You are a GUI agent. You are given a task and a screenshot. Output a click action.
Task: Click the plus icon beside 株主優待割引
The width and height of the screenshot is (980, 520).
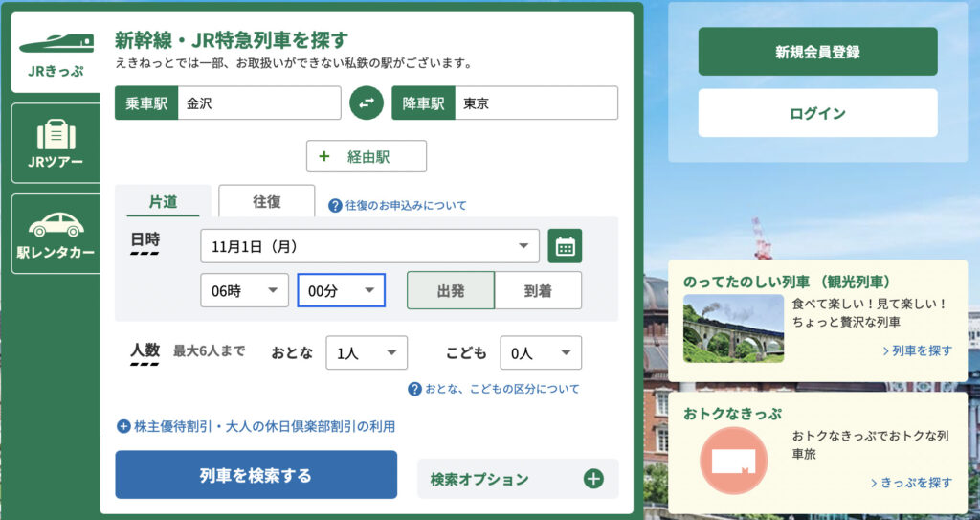point(123,427)
